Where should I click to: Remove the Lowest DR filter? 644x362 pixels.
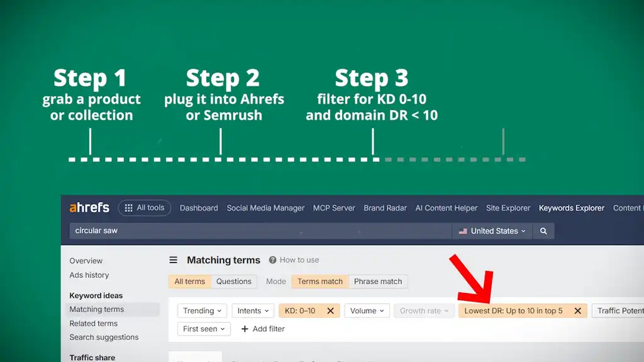577,310
